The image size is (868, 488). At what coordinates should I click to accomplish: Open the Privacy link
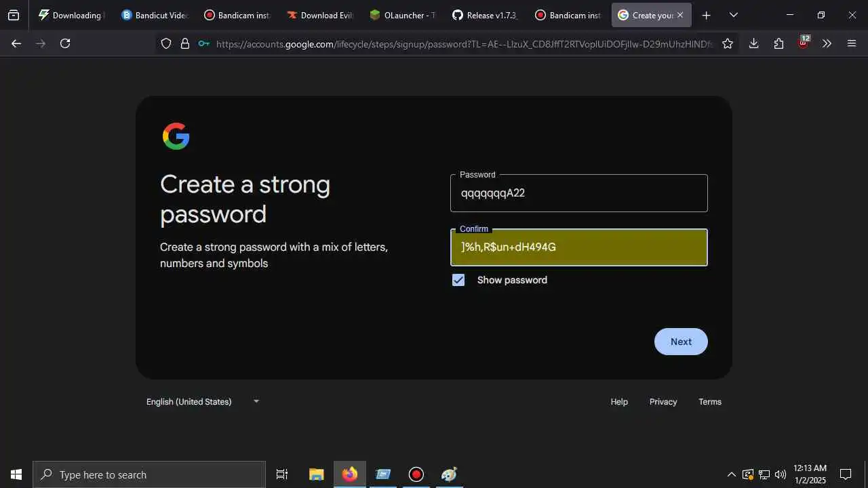663,402
